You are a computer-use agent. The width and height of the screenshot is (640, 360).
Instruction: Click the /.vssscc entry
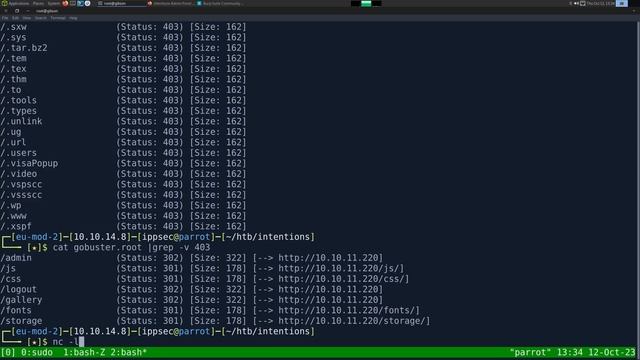(x=21, y=195)
